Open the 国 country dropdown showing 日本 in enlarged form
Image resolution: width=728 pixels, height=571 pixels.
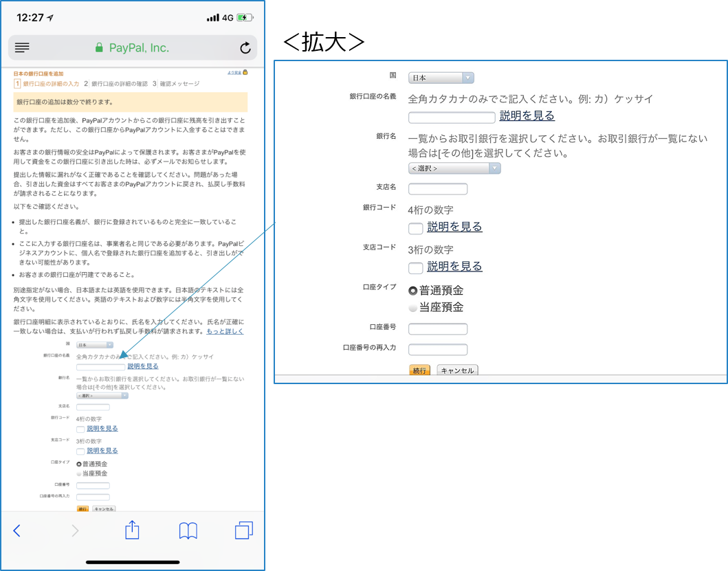click(441, 78)
